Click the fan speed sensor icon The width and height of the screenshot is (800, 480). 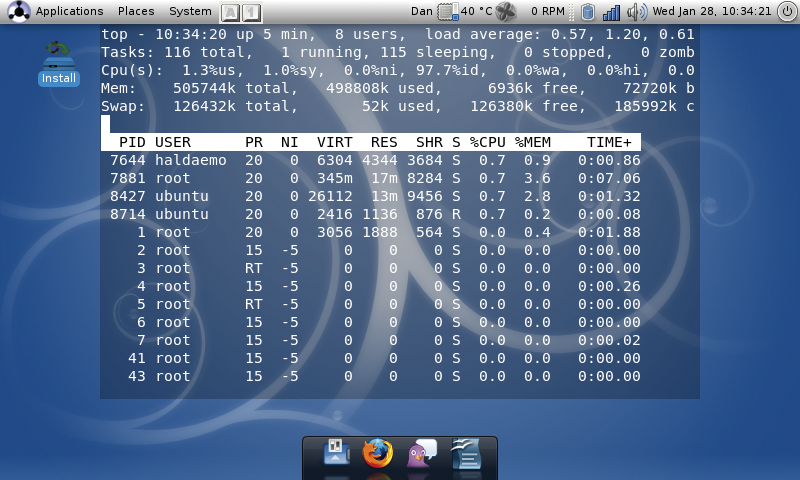coord(506,12)
